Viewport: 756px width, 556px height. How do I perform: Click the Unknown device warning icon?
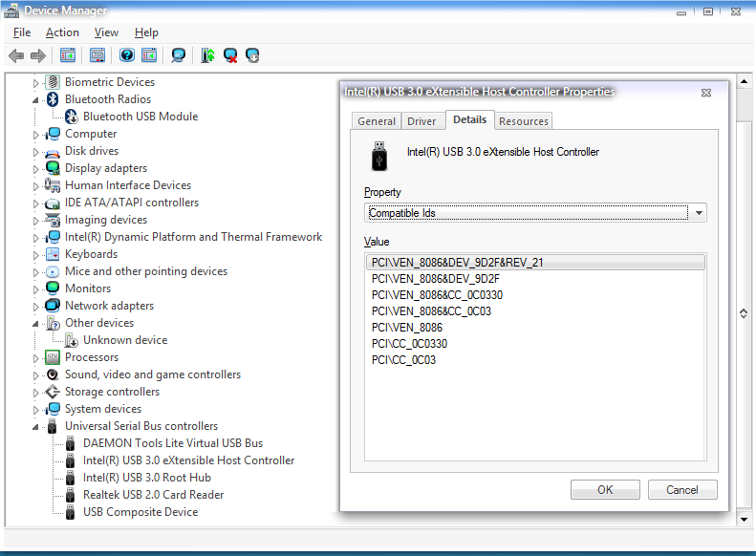click(x=72, y=340)
